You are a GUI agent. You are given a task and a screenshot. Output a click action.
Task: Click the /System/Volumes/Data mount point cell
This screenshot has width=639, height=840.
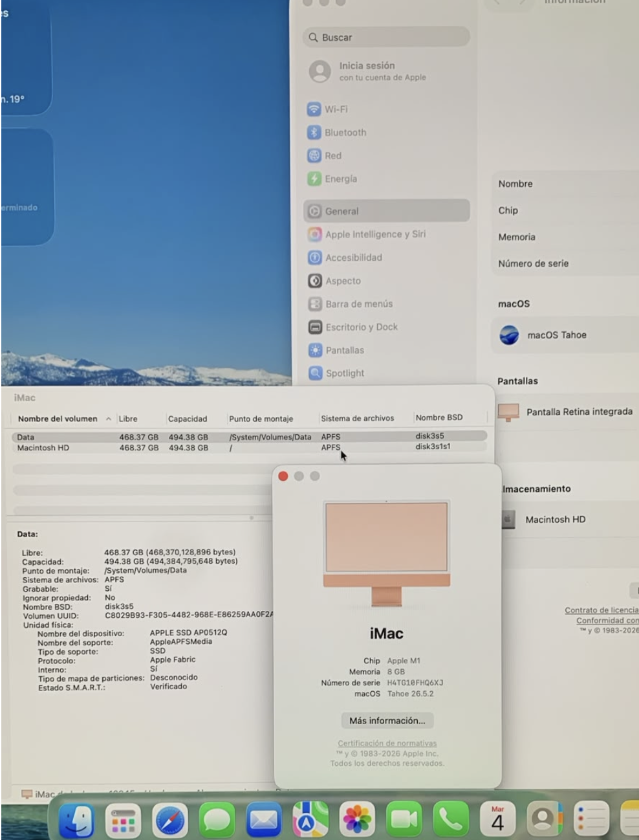[x=270, y=437]
